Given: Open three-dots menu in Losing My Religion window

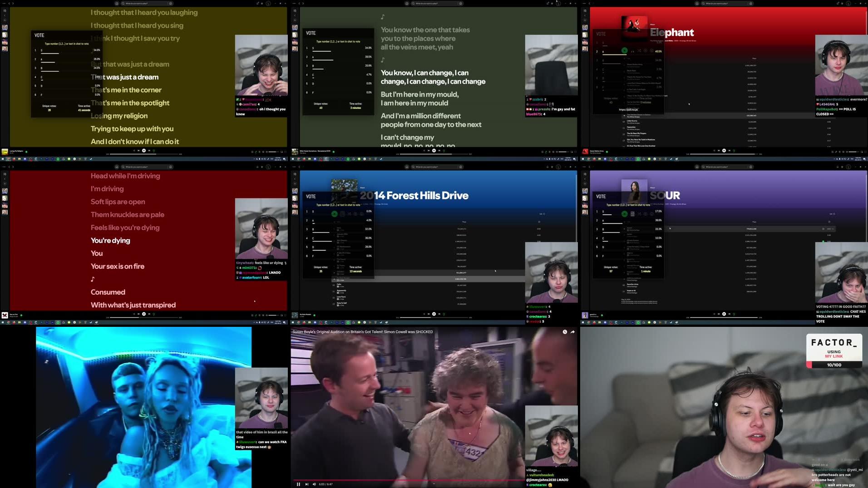Looking at the screenshot, I should (x=4, y=3).
